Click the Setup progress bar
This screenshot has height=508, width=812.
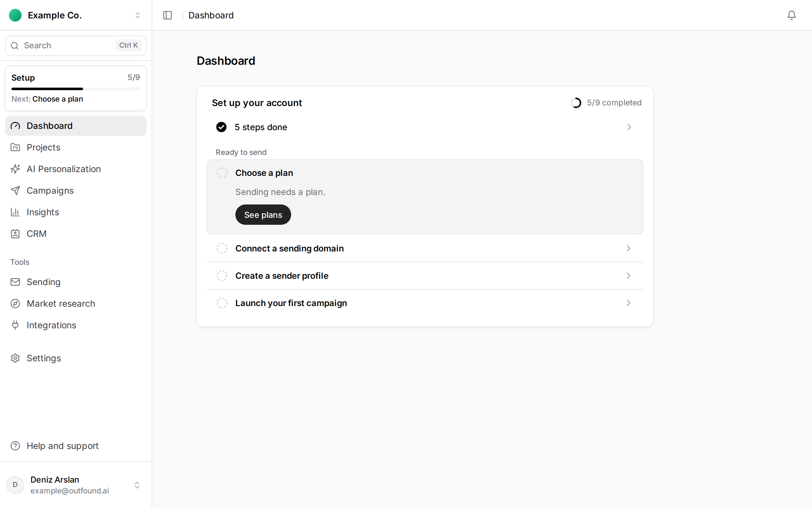[x=76, y=89]
